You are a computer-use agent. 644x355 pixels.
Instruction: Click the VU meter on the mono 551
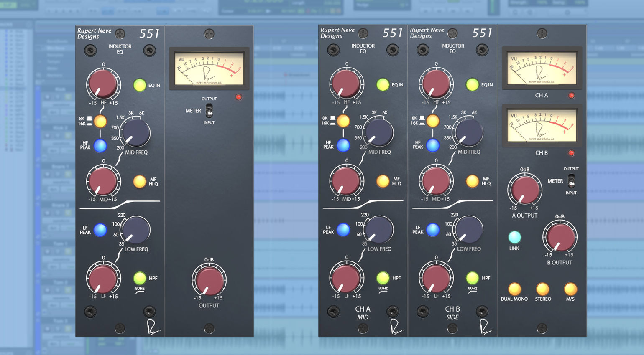point(209,68)
